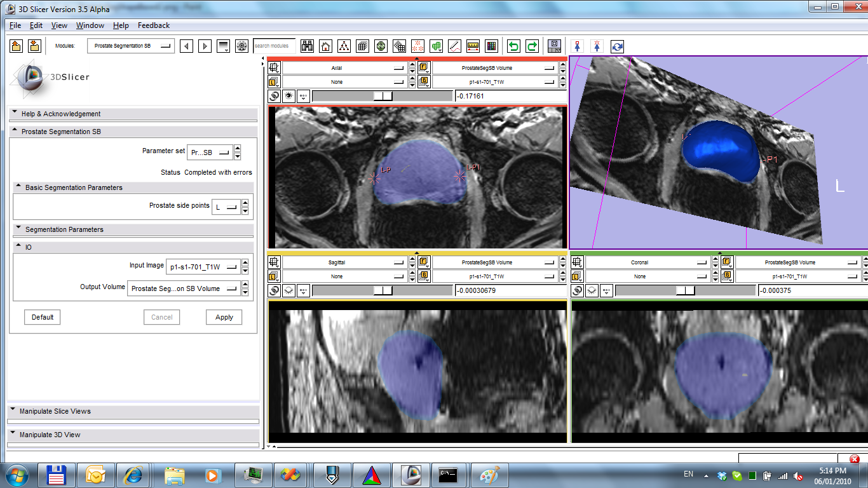Open the Modules dropdown showing Prostate Segmentation SB
The width and height of the screenshot is (868, 488).
(x=131, y=46)
